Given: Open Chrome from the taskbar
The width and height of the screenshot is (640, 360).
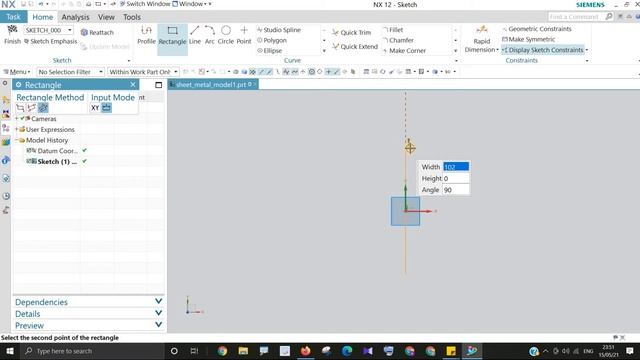Looking at the screenshot, I should tap(222, 351).
